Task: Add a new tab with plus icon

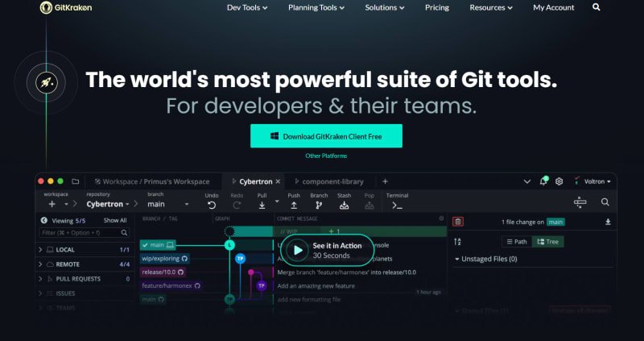Action: [385, 181]
